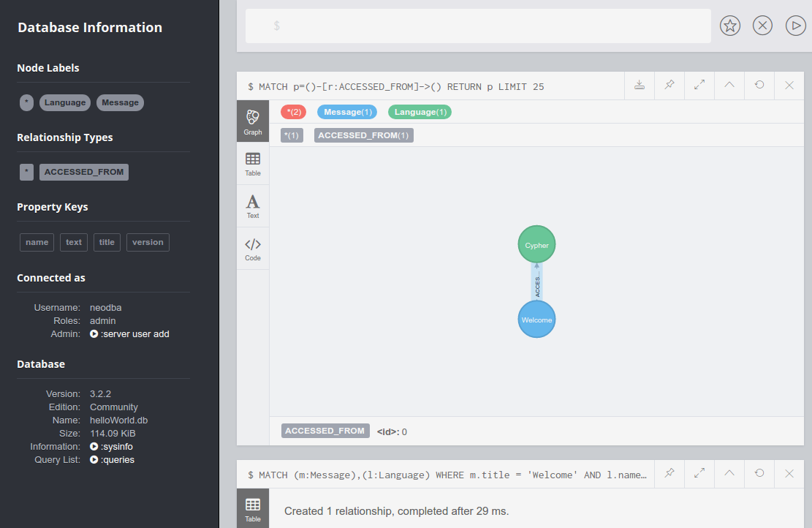Run the :sysinfo command link

(x=111, y=446)
